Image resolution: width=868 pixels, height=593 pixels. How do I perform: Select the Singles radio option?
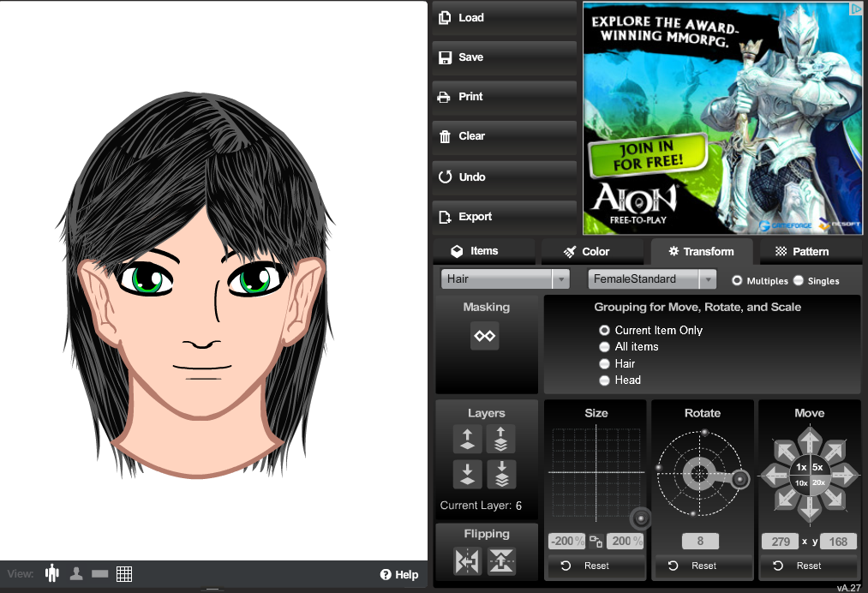tap(799, 280)
